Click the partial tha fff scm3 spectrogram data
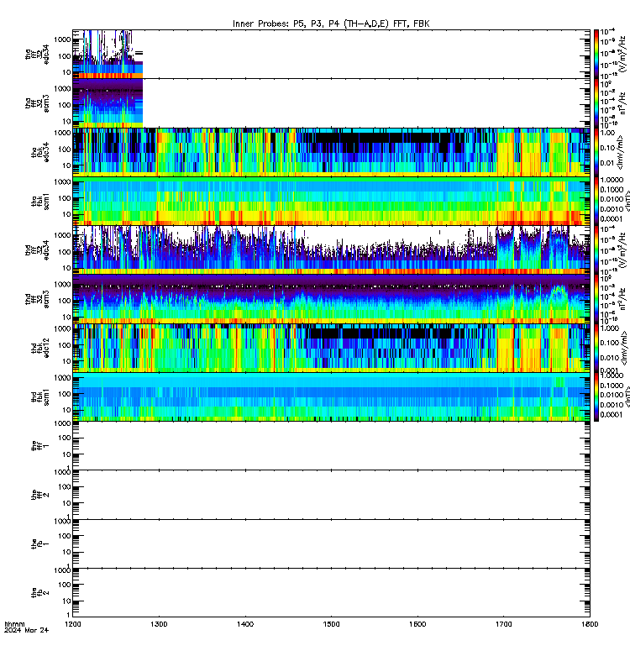 [x=108, y=103]
